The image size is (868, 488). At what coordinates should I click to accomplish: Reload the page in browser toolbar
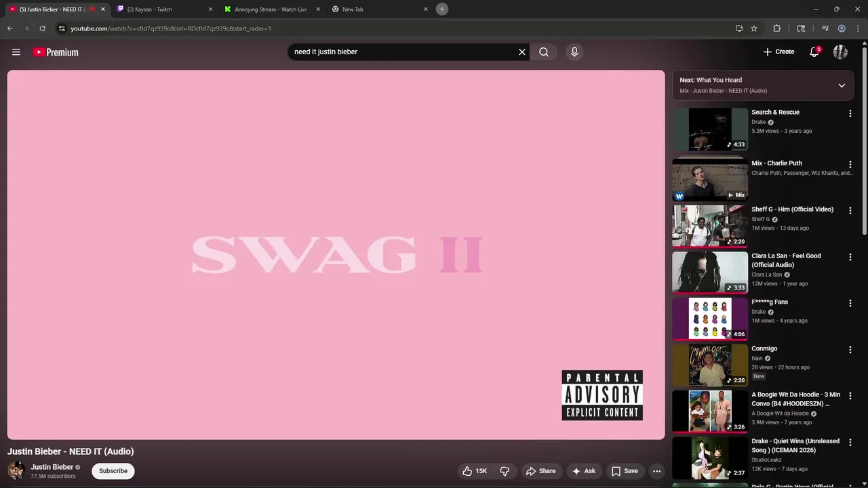(42, 28)
